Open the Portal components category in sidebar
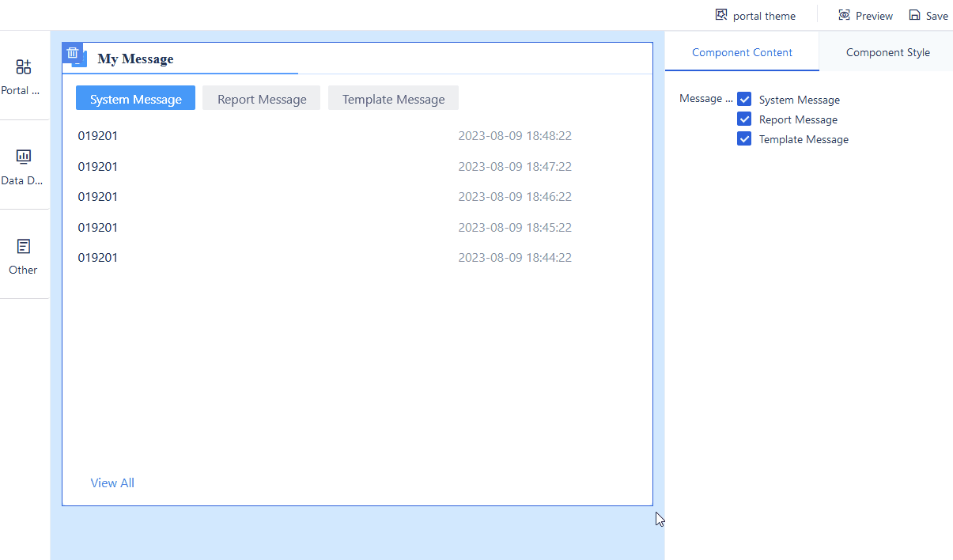The height and width of the screenshot is (560, 953). point(23,77)
